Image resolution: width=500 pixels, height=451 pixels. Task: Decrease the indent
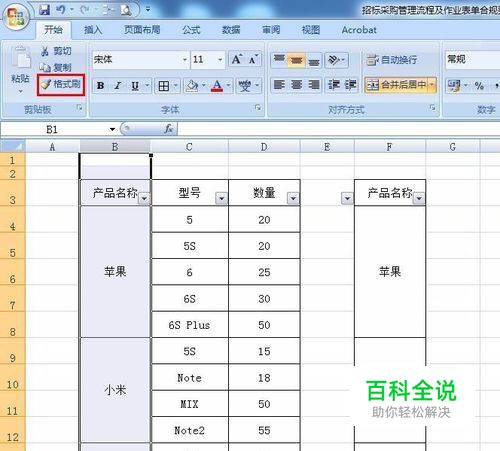(x=334, y=85)
